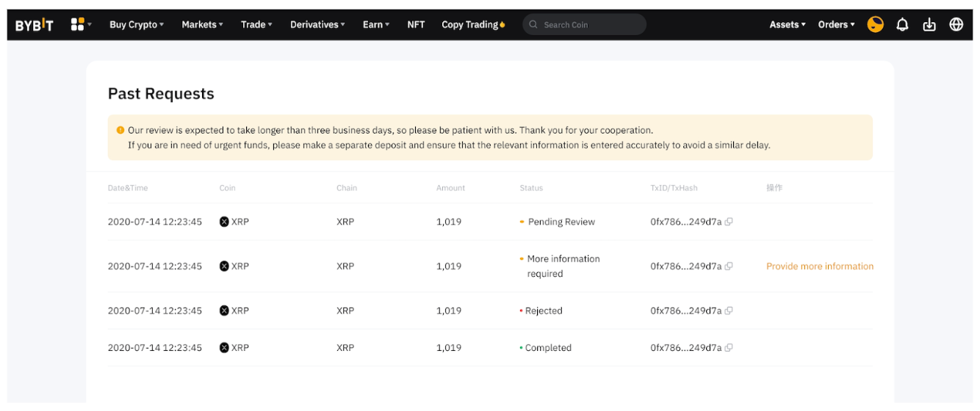This screenshot has height=411, width=980.
Task: Expand the Buy Crypto dropdown
Action: [x=137, y=24]
